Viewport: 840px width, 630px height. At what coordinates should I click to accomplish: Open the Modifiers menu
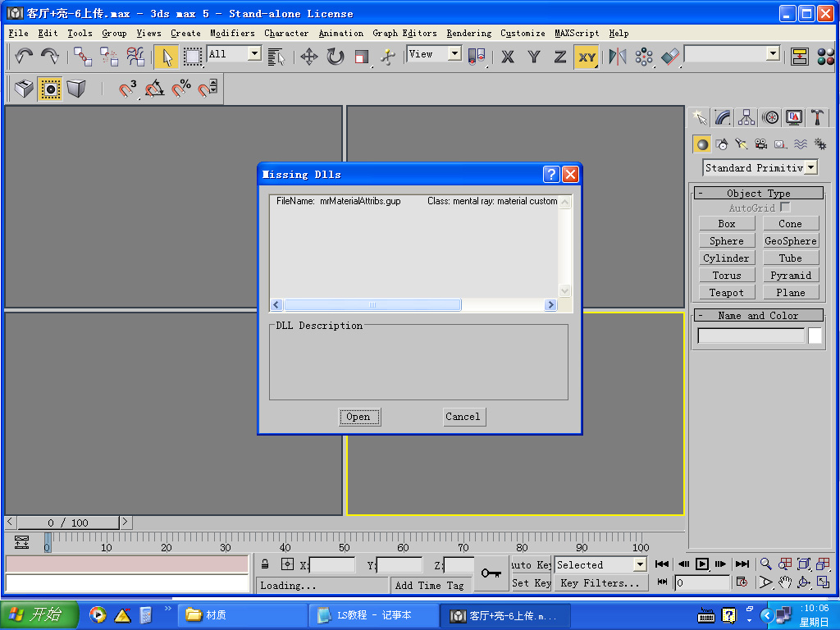coord(232,33)
